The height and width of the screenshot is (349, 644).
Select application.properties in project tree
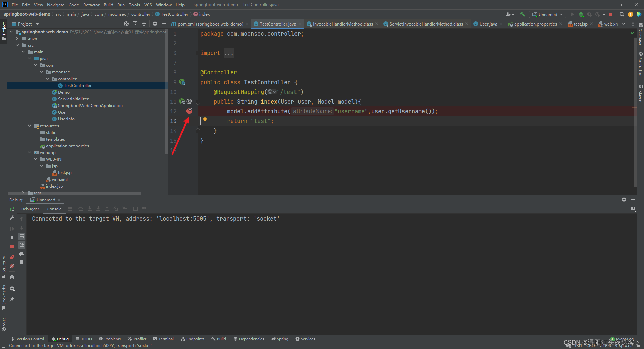click(64, 146)
